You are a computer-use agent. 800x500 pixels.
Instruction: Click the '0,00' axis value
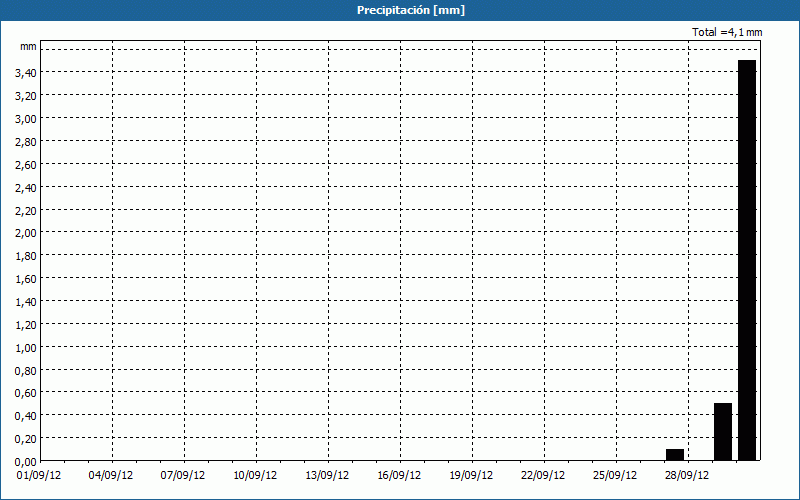tap(26, 462)
